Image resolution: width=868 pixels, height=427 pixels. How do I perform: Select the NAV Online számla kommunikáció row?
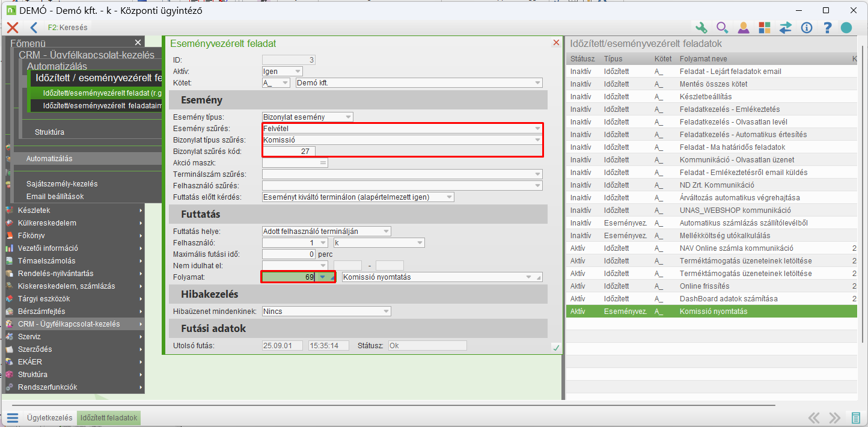point(712,248)
